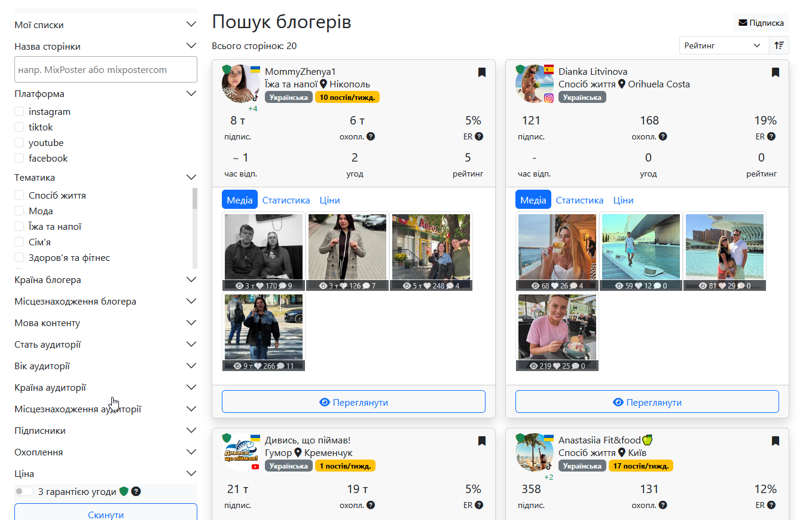Switch to Статистика tab in MommyZhenya1 card
Screen dimensions: 812x520
pyautogui.click(x=286, y=200)
